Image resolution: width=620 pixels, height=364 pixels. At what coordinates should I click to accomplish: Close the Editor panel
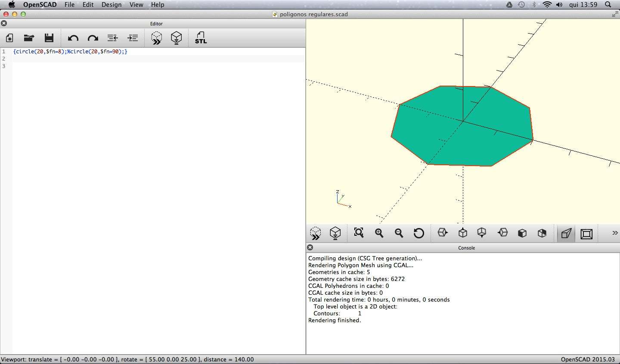point(4,23)
